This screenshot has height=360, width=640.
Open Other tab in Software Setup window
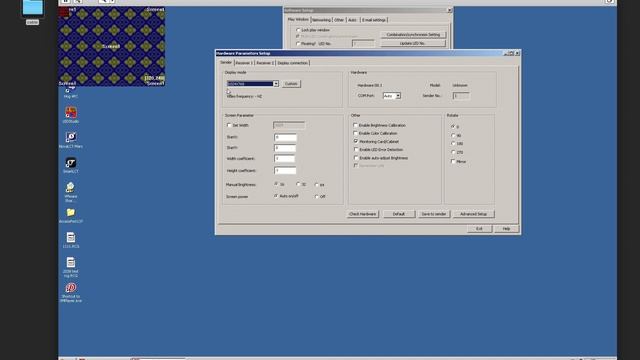(339, 20)
